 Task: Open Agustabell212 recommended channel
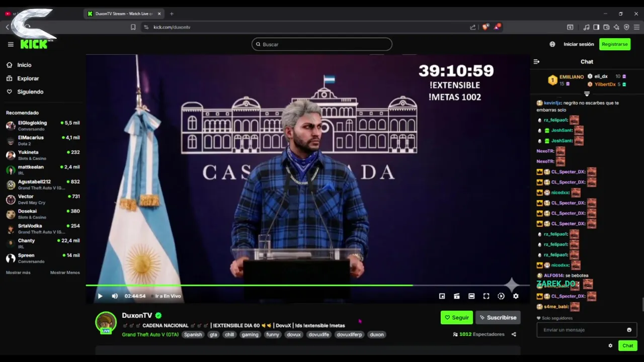[43, 185]
